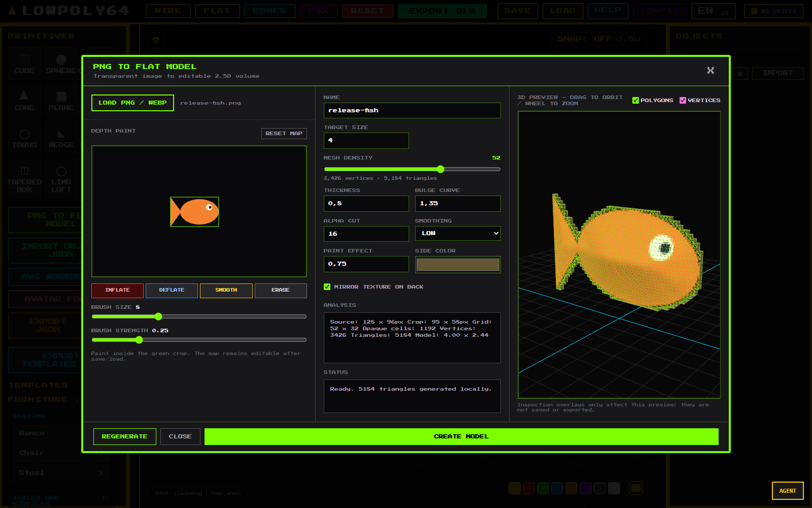Screen dimensions: 812x508
Task: Adjust the Mesh Density slider
Action: [x=412, y=169]
